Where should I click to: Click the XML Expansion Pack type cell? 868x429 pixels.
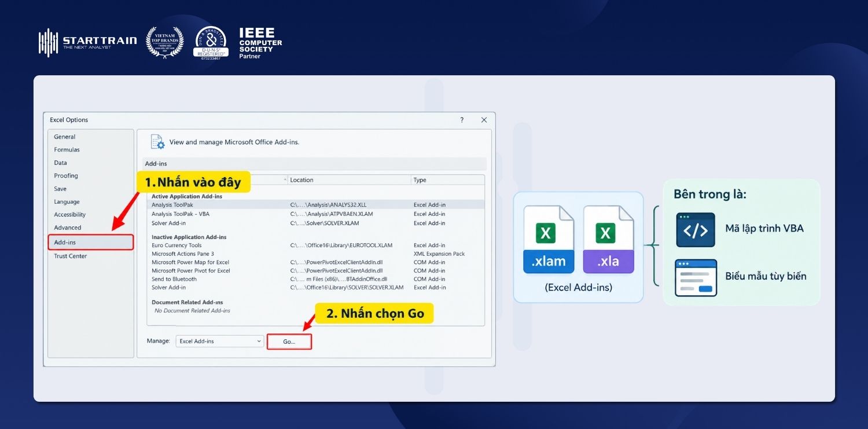coord(439,254)
